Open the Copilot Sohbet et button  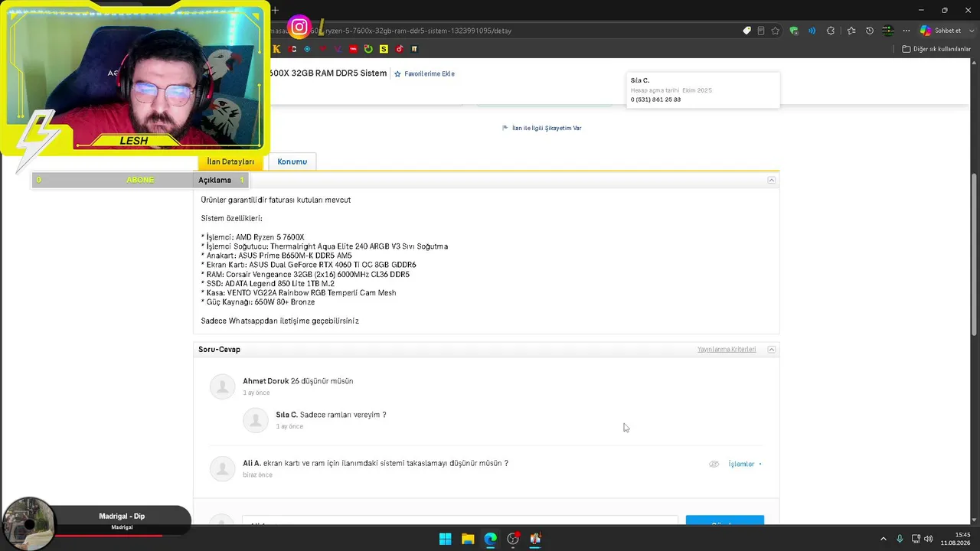point(941,31)
